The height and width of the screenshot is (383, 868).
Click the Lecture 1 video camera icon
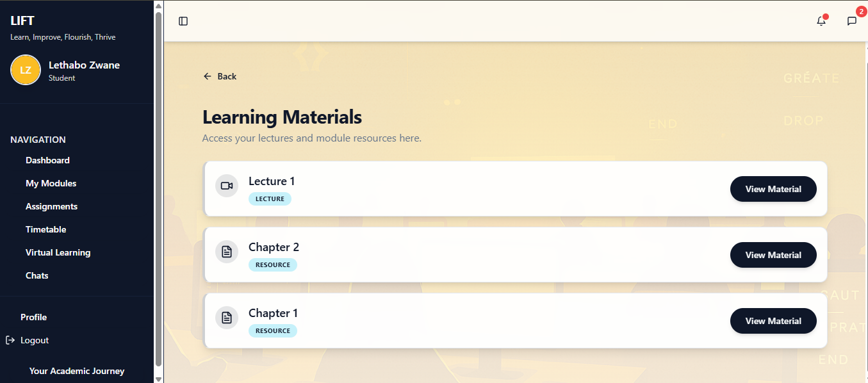pos(227,186)
